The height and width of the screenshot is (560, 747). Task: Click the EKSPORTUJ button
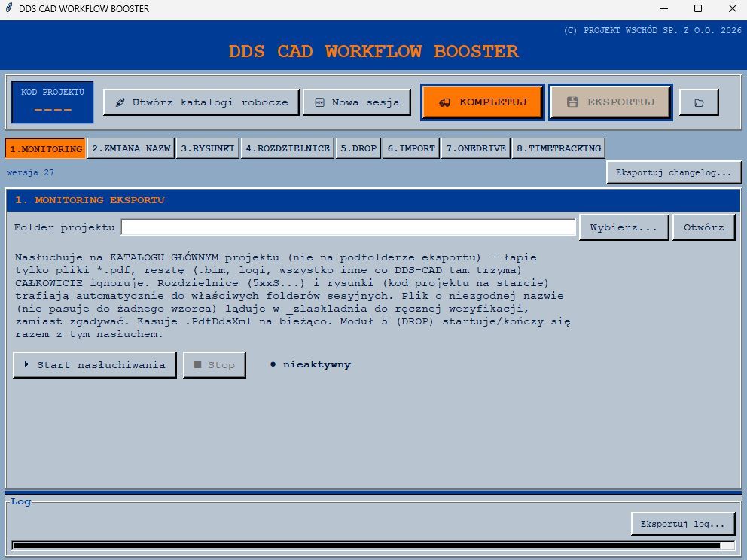[x=610, y=102]
